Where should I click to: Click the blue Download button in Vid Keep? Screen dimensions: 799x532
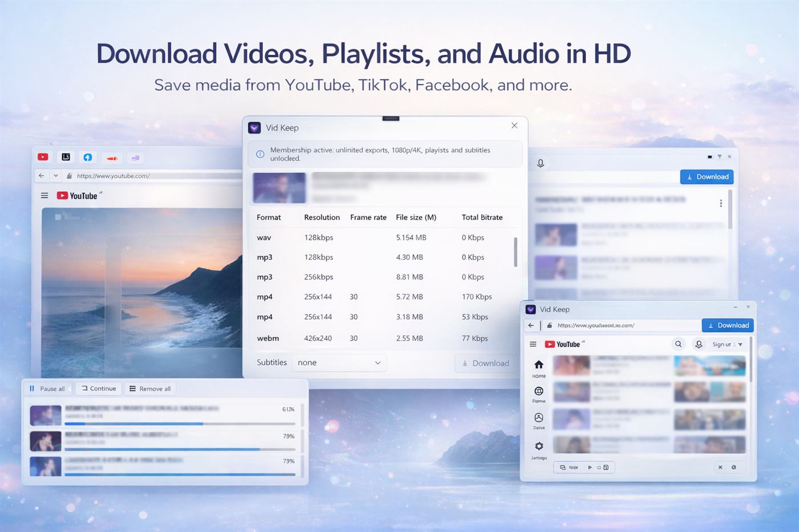click(728, 325)
